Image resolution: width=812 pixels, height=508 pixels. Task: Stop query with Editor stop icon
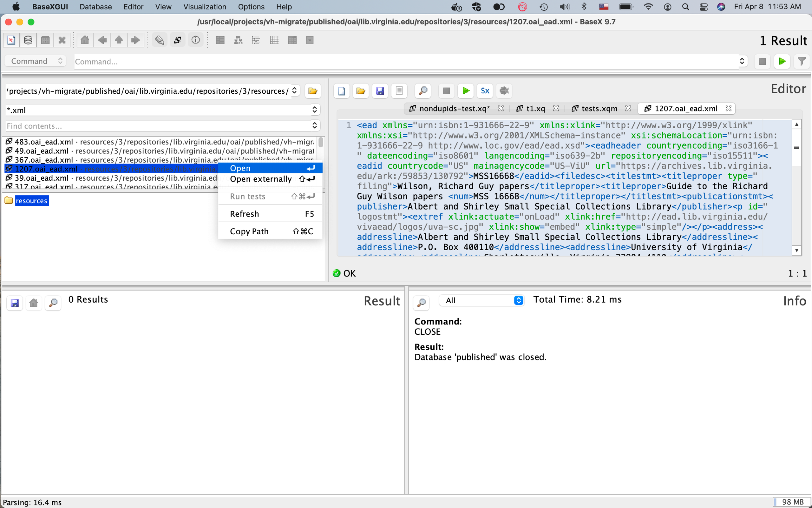tap(446, 91)
